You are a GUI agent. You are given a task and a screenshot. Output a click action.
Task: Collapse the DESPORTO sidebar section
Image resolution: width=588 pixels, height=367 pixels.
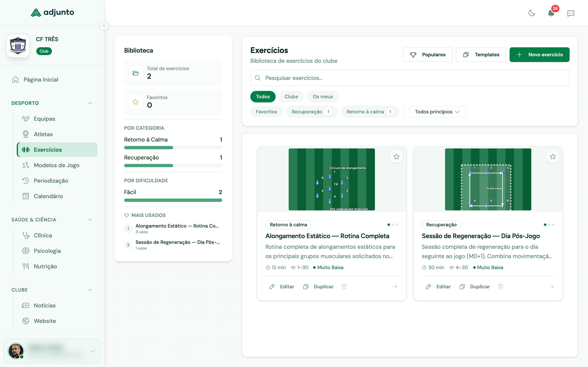tap(90, 103)
